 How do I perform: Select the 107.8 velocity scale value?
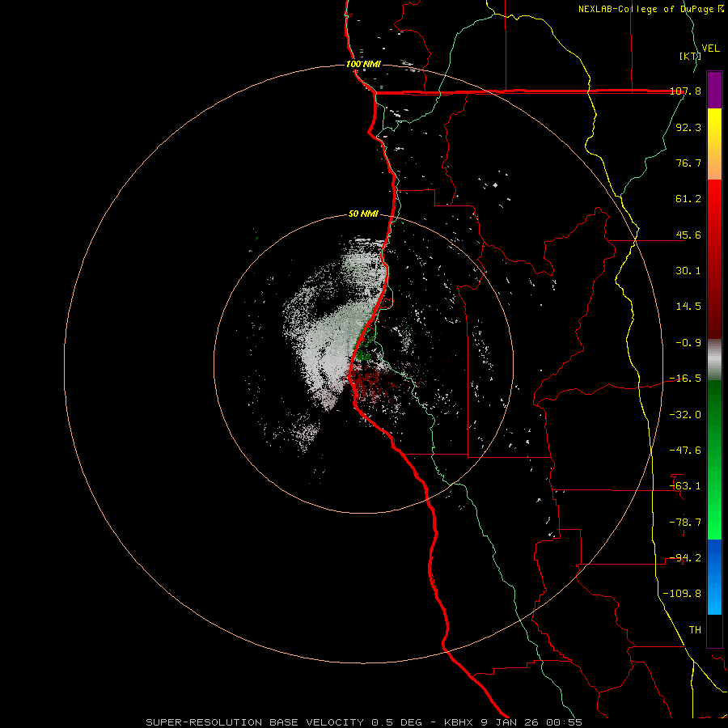click(686, 91)
